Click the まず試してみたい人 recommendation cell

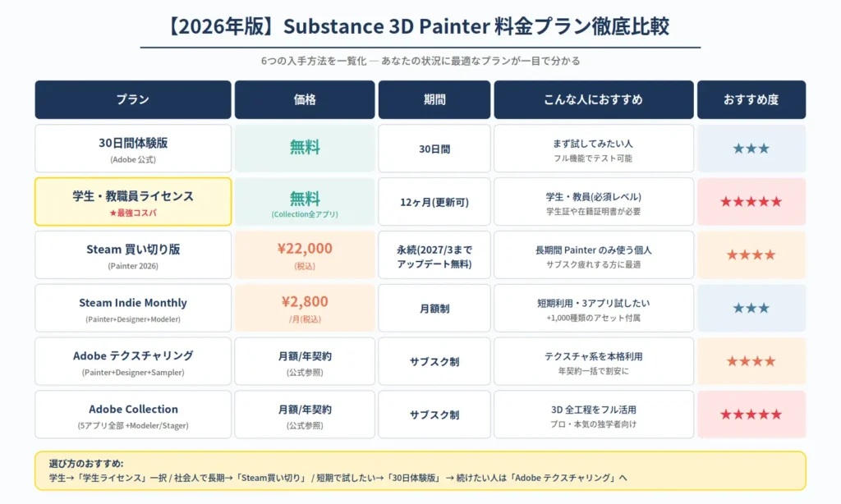tap(594, 149)
